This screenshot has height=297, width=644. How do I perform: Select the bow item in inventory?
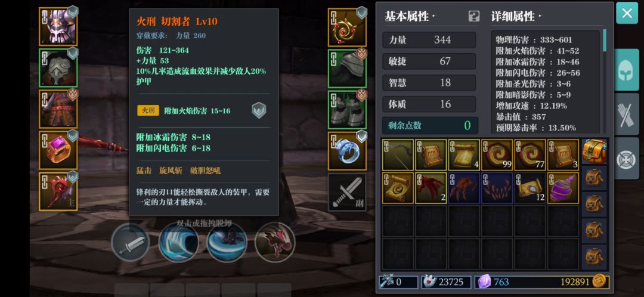(x=398, y=155)
